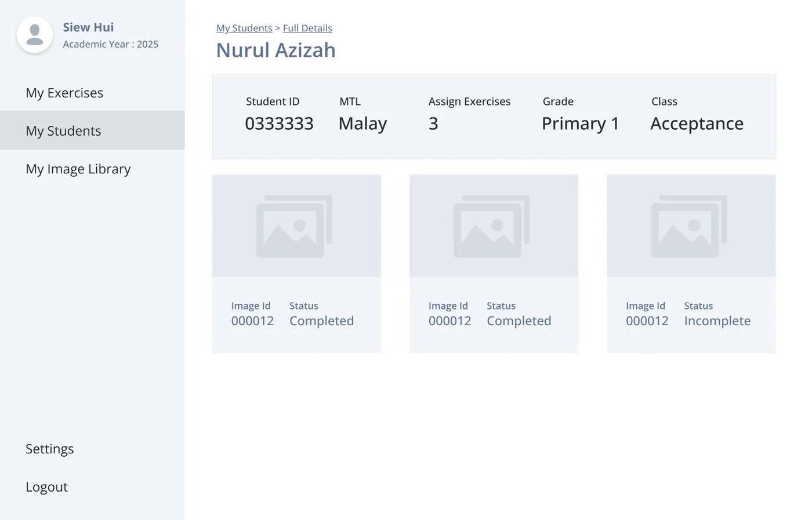The image size is (812, 520).
Task: Click the Siew Hui profile name
Action: [x=88, y=27]
